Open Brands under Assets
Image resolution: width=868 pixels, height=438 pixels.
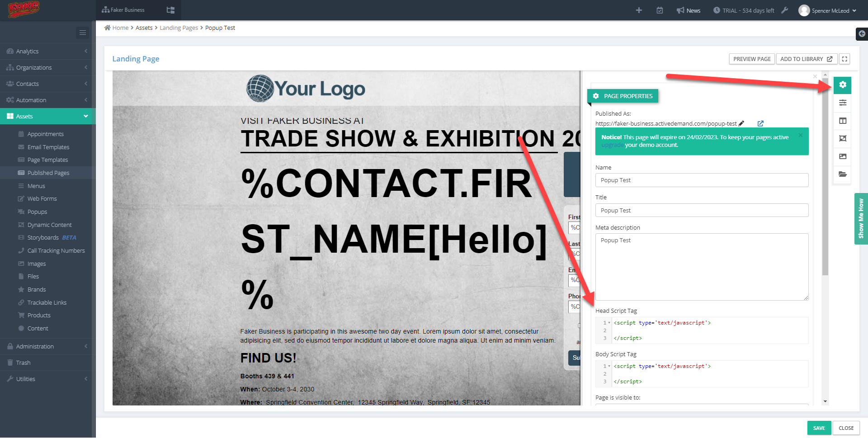pos(36,290)
